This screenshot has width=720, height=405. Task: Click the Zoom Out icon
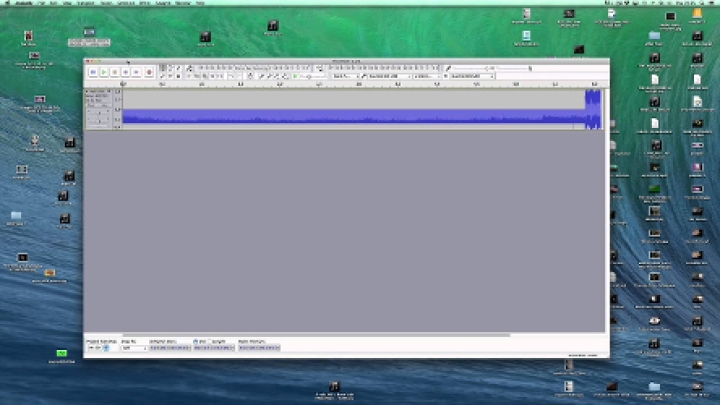coord(269,76)
